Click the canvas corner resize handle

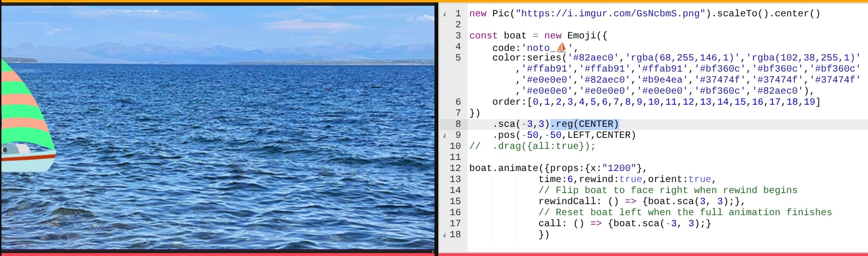pyautogui.click(x=432, y=251)
